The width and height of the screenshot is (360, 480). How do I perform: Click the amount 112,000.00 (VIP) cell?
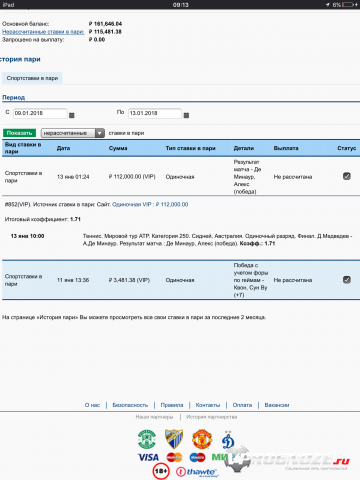(132, 177)
